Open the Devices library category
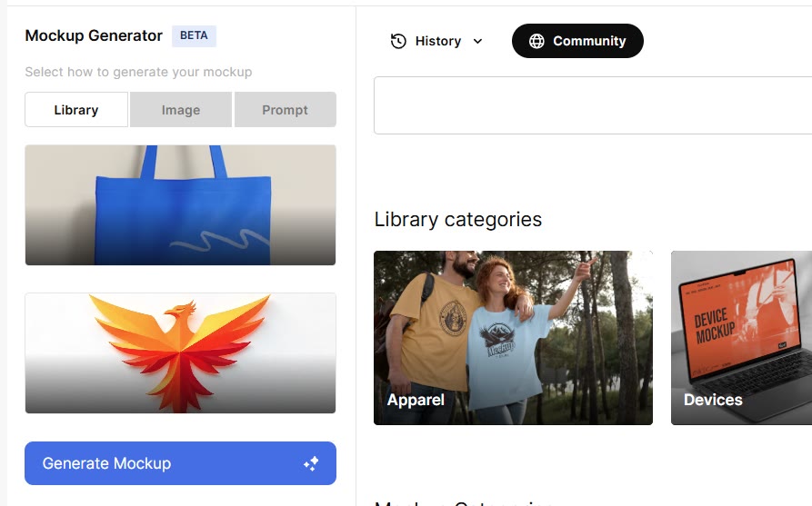This screenshot has height=506, width=812. coord(741,337)
